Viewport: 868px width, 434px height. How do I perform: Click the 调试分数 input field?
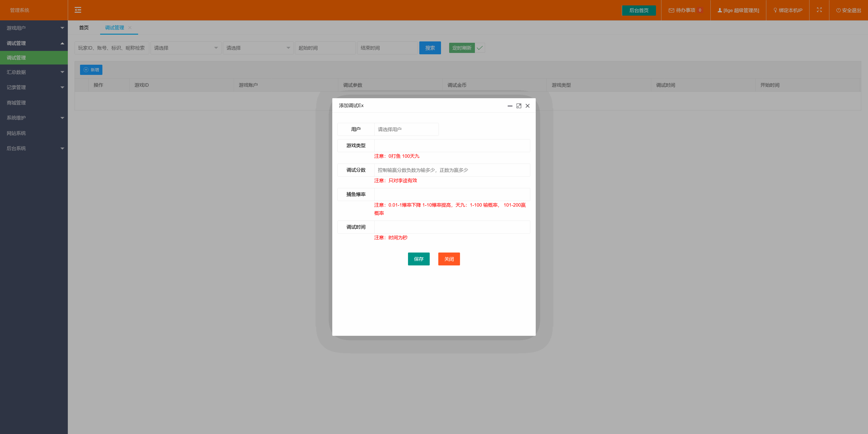(452, 170)
